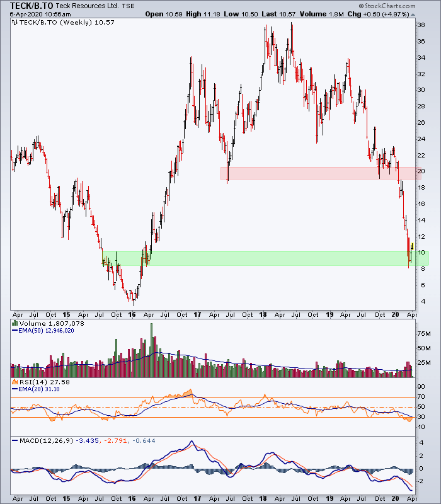Click year 15 label below the MACD panel

(x=66, y=499)
